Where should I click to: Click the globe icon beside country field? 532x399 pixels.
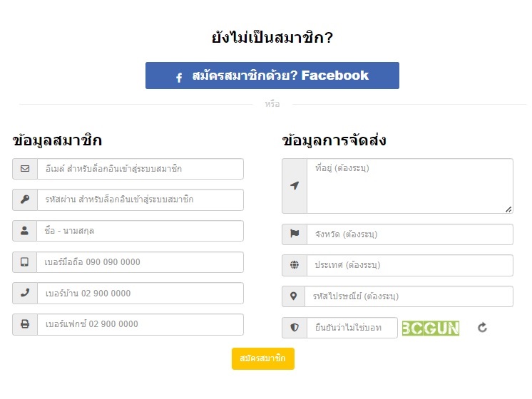pyautogui.click(x=295, y=265)
